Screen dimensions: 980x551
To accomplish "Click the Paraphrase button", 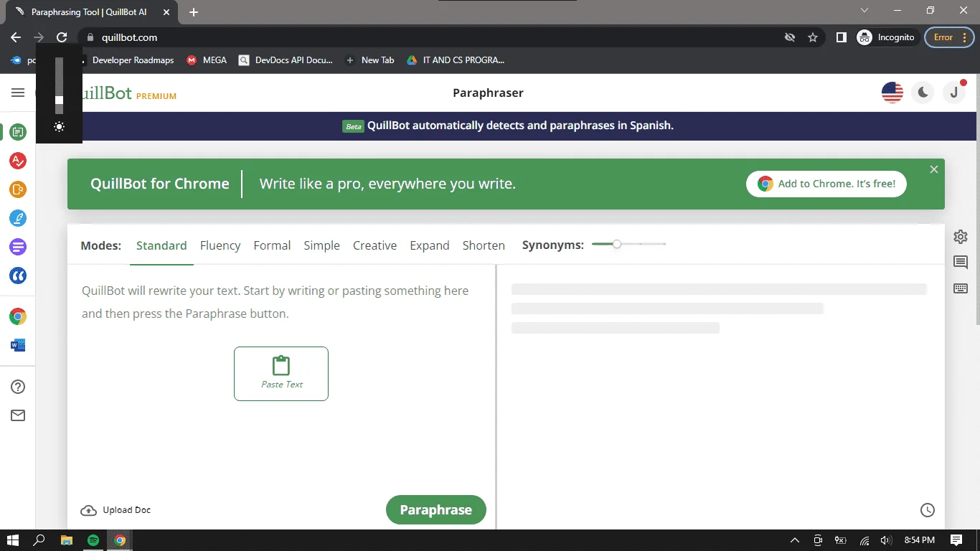I will 435,510.
